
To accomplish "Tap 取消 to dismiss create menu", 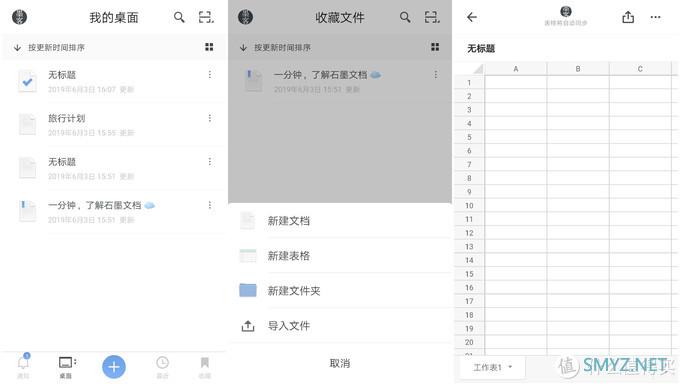I will point(340,363).
